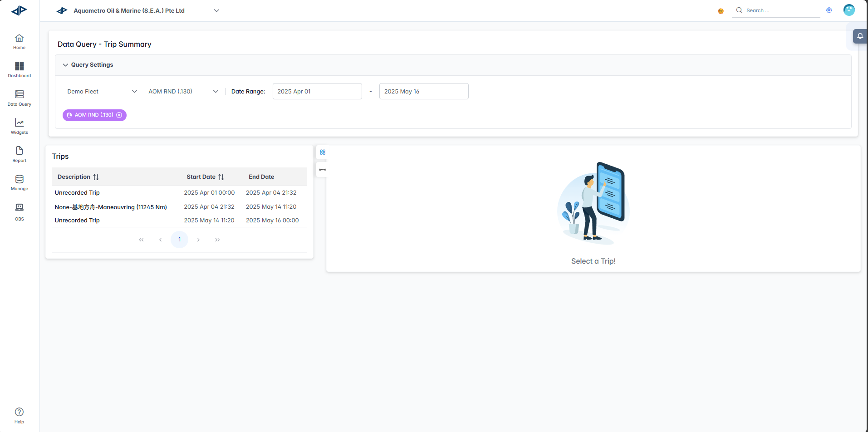Collapse the Query Settings section
The image size is (868, 432).
65,65
